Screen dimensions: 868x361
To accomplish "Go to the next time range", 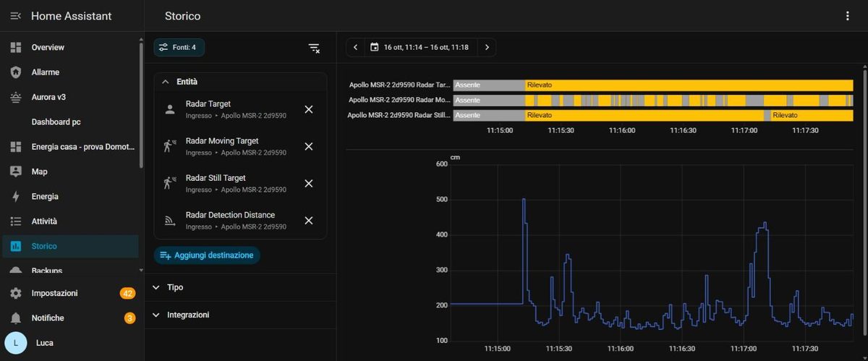I will tap(487, 48).
